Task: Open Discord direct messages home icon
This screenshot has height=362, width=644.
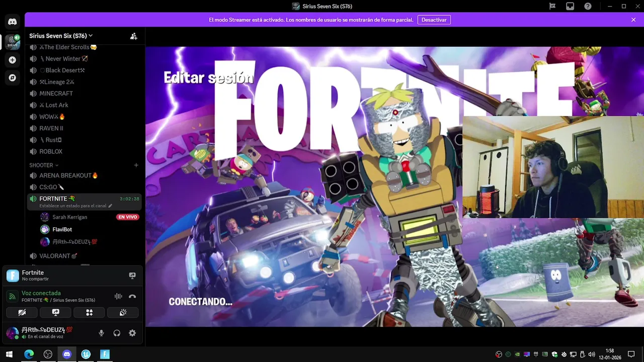Action: 12,22
